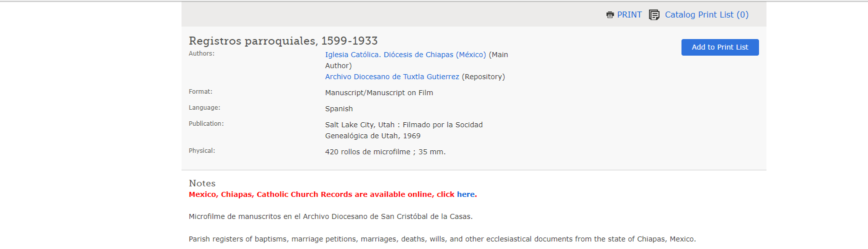Screen dimensions: 868x249
Task: Click the printer icon beside PRINT
Action: tap(610, 15)
